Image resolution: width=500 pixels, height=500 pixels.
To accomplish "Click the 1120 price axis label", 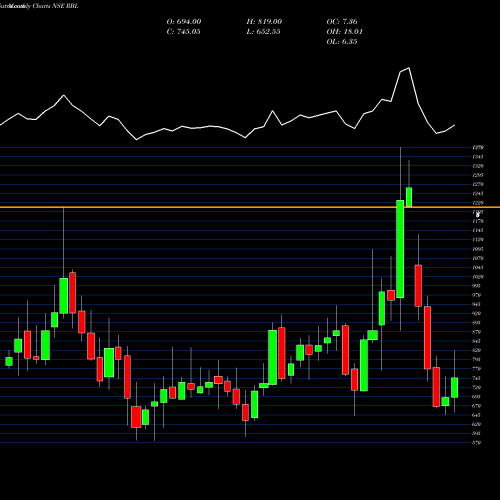I will point(478,240).
